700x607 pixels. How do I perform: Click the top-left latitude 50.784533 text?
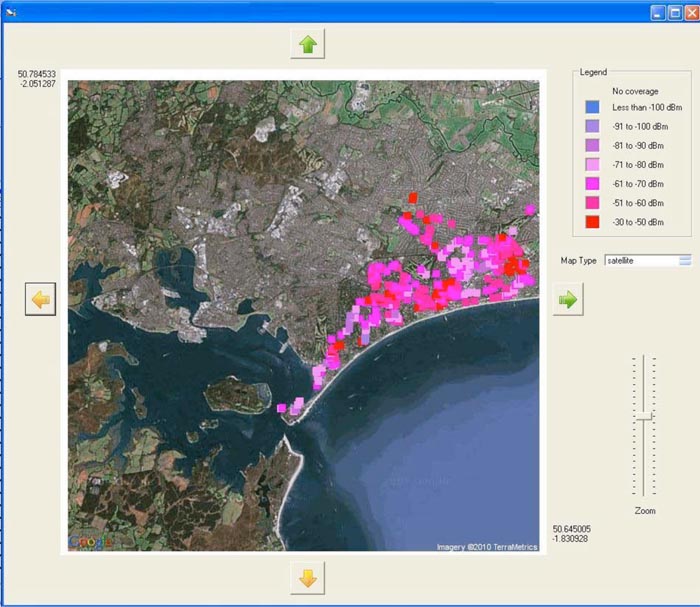pyautogui.click(x=37, y=74)
